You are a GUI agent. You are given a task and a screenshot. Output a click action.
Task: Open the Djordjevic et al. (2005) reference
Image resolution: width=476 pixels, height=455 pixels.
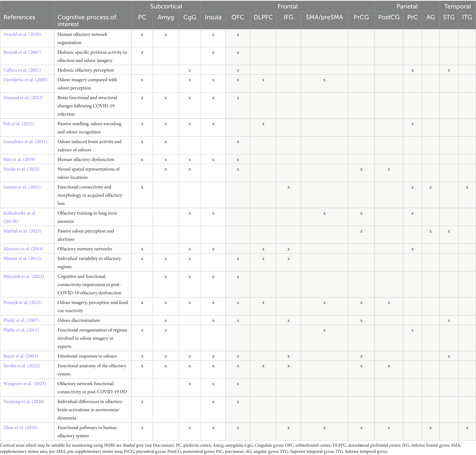click(x=25, y=80)
